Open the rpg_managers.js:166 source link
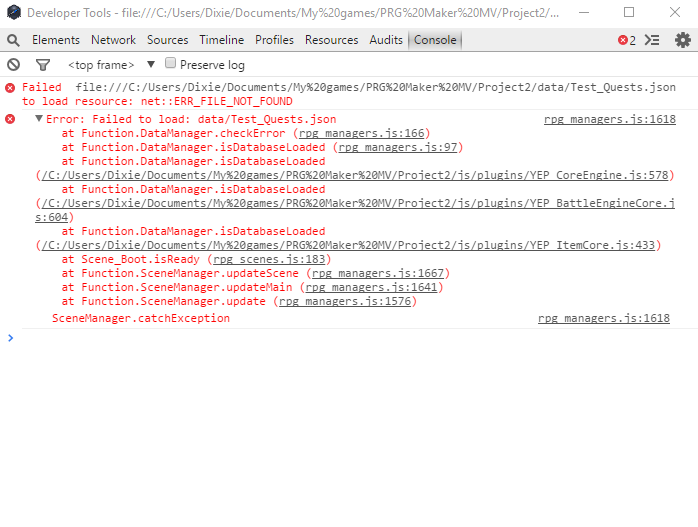 pyautogui.click(x=361, y=133)
